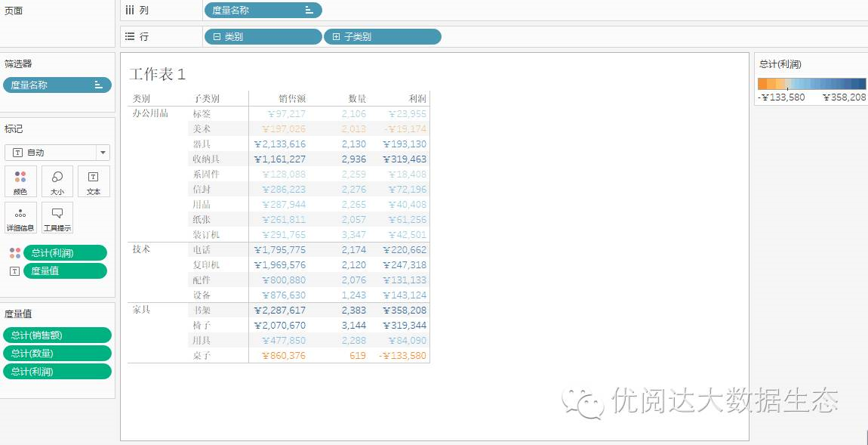
Task: Select the 书架 subcategory row
Action: 202,311
